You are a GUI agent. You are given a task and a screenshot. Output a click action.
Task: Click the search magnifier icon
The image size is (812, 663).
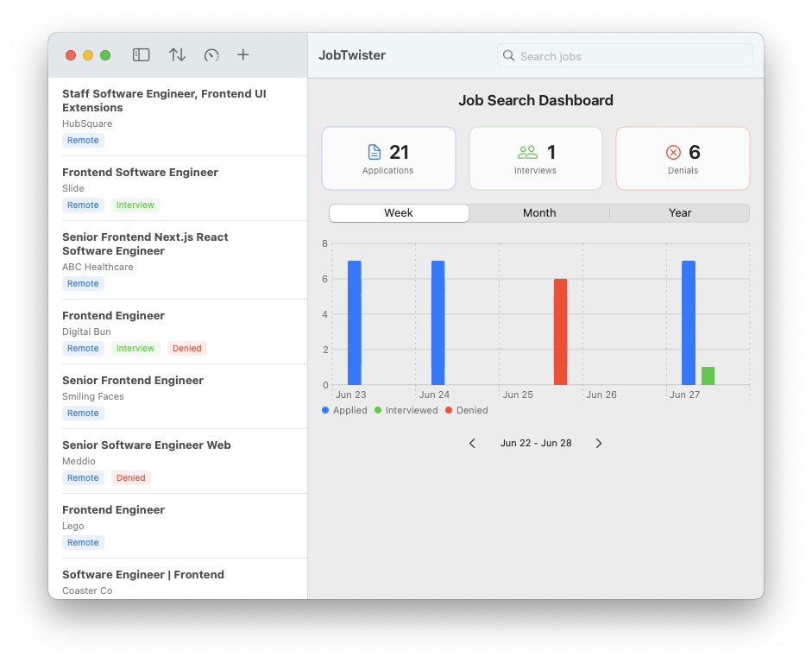(509, 56)
